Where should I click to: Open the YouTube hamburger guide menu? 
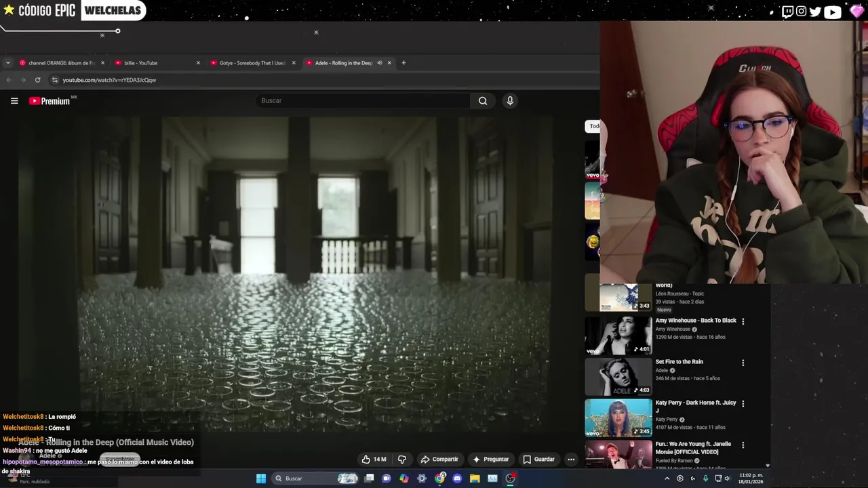[x=14, y=101]
